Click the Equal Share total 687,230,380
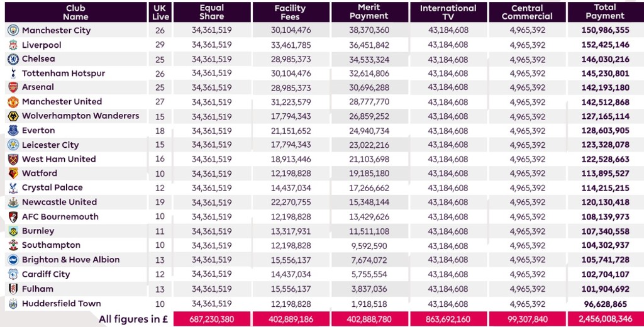The image size is (644, 327). pos(212,319)
